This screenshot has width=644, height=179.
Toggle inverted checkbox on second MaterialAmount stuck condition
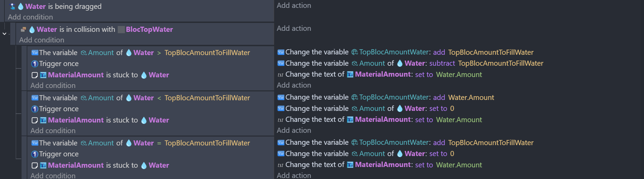pyautogui.click(x=35, y=120)
